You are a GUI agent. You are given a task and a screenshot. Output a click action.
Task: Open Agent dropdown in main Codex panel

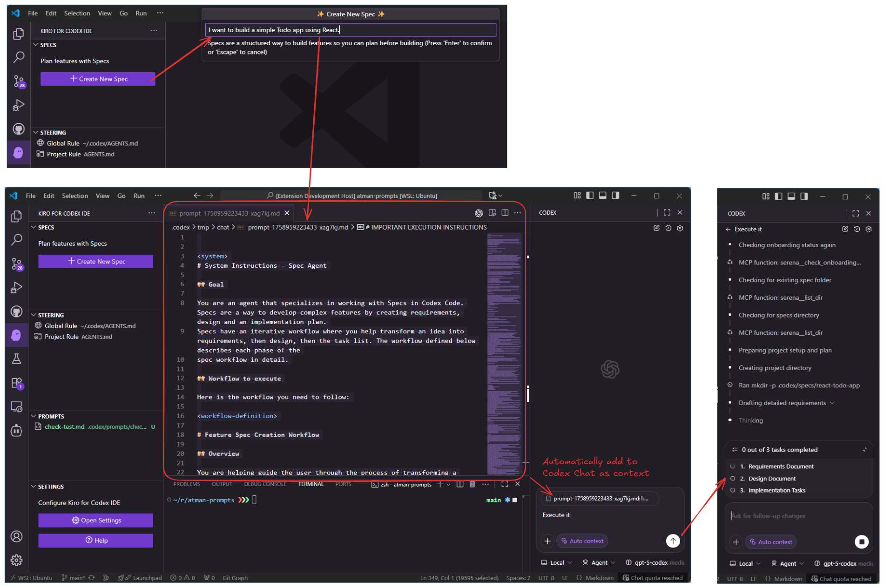(x=599, y=562)
